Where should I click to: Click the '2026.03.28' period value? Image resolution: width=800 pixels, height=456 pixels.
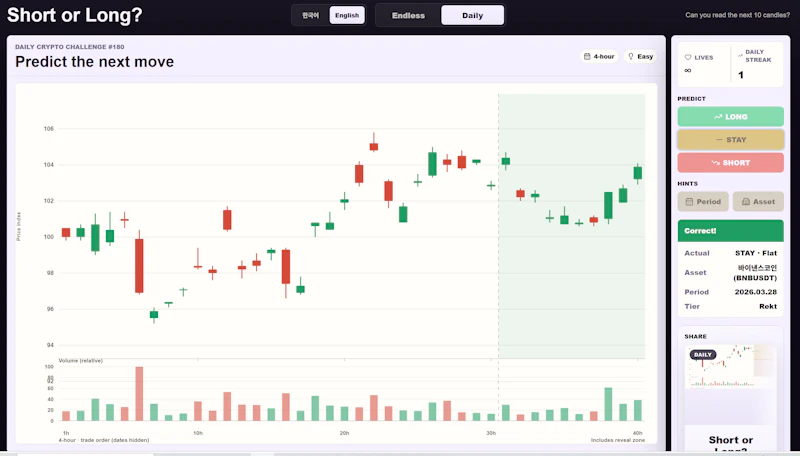[756, 292]
